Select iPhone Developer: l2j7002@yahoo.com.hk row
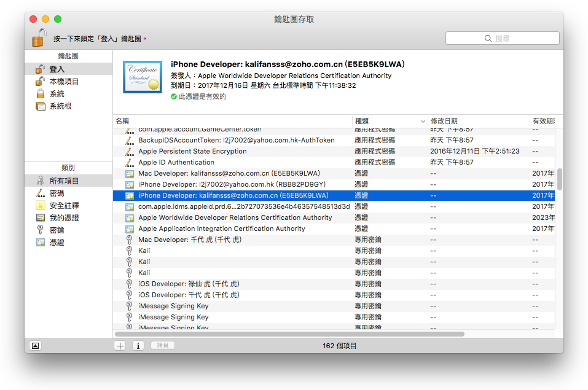588x390 pixels. [x=334, y=184]
